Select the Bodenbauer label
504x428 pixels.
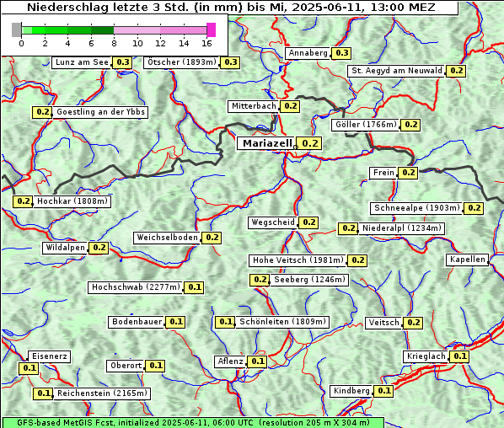click(x=137, y=322)
